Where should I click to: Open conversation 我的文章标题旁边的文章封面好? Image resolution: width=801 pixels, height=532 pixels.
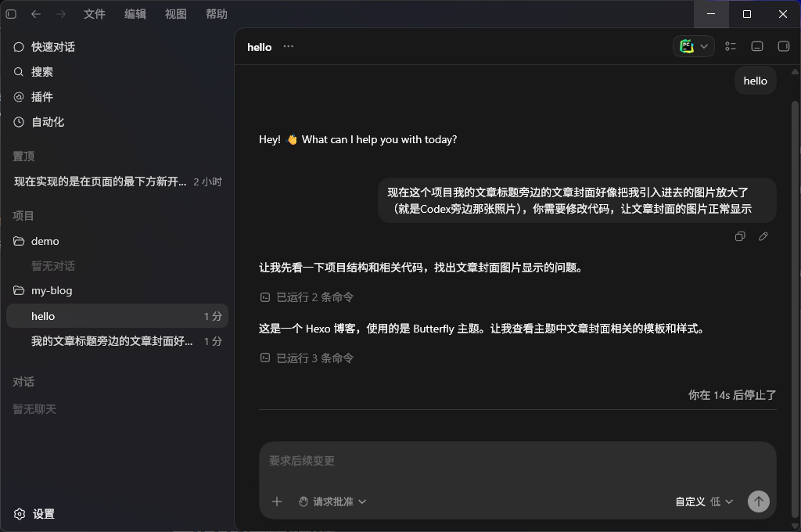pyautogui.click(x=117, y=341)
